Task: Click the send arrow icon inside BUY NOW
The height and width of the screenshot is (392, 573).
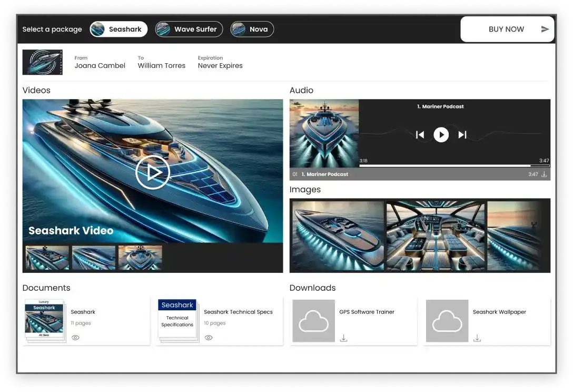Action: pyautogui.click(x=545, y=29)
